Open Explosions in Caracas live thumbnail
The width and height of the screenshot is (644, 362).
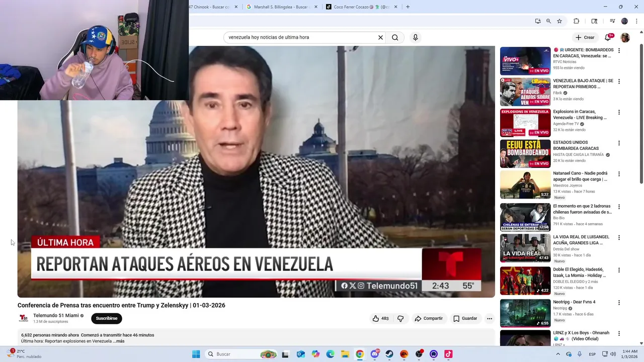525,123
